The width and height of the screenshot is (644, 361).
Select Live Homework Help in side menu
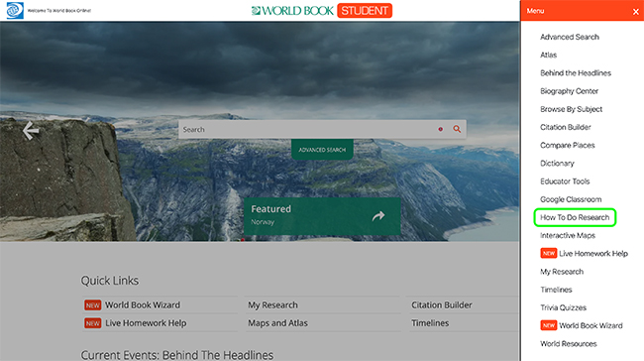[593, 254]
